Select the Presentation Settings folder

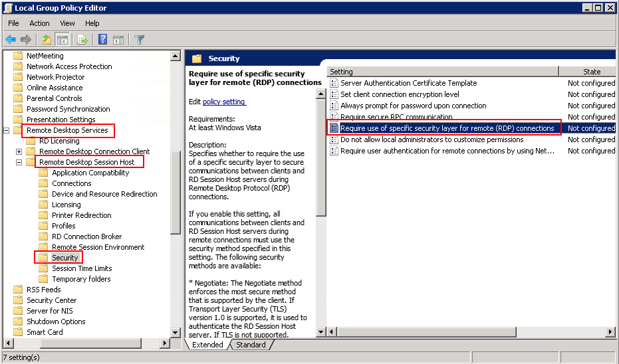[x=61, y=120]
